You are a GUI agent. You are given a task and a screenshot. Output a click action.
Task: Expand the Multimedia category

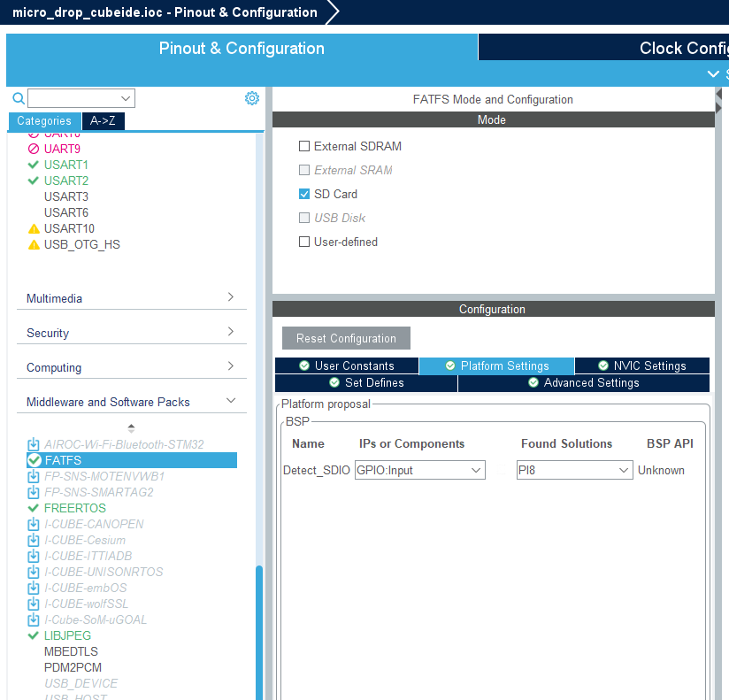click(132, 298)
